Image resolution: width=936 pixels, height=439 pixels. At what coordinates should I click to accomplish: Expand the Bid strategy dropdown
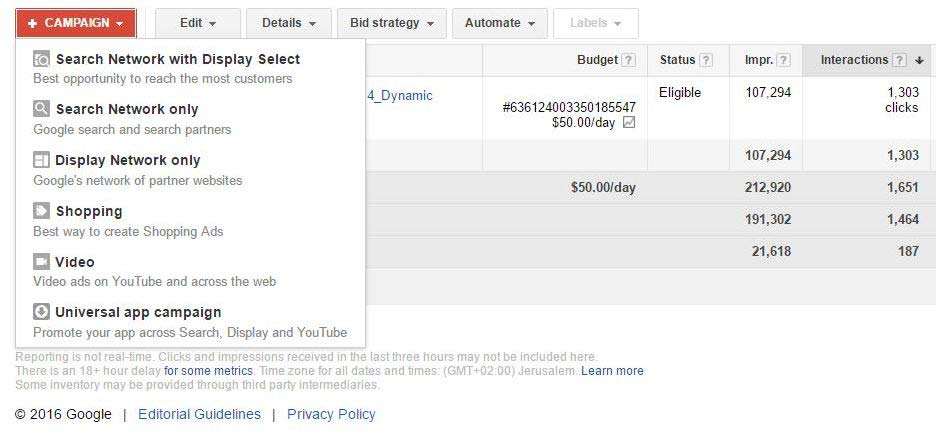392,23
